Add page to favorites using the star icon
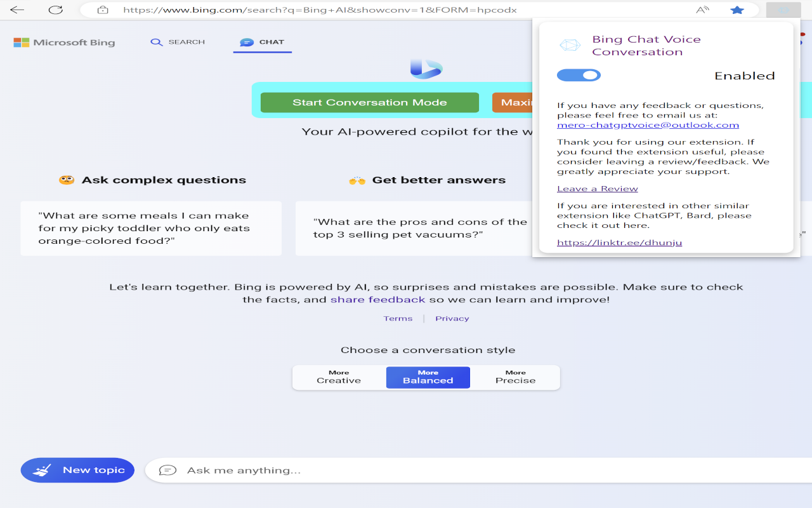The image size is (812, 508). click(737, 10)
